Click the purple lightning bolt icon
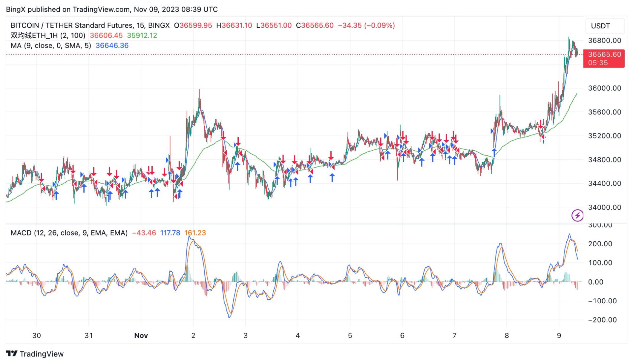The width and height of the screenshot is (633, 364). [577, 216]
